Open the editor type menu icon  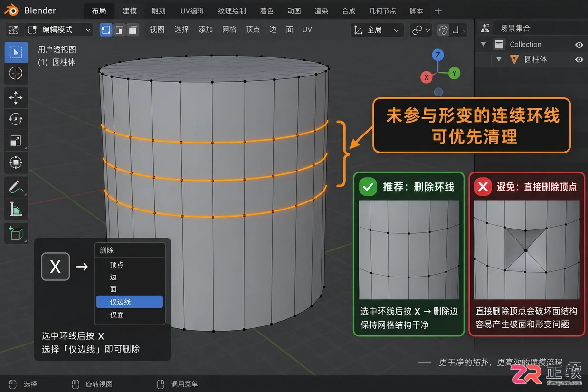click(14, 30)
